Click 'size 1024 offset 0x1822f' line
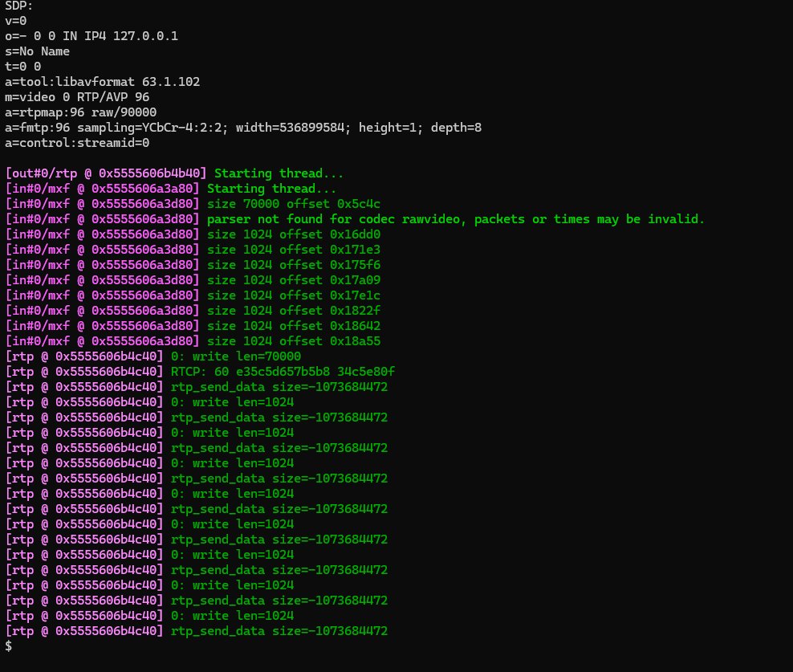Viewport: 793px width, 672px height. 294,310
